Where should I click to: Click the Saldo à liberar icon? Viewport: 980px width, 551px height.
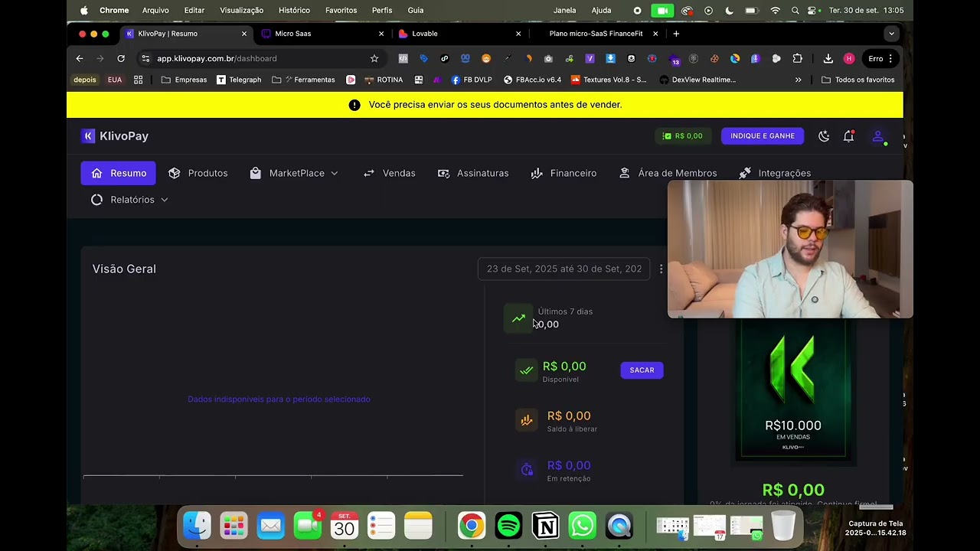[526, 420]
